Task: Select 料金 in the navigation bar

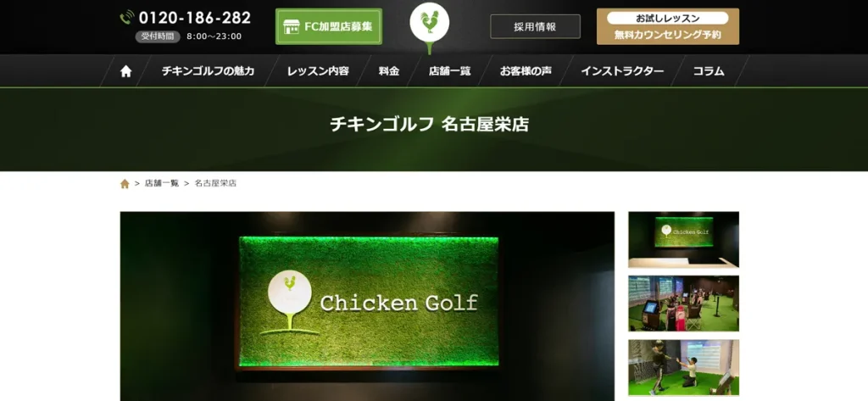Action: pyautogui.click(x=389, y=71)
